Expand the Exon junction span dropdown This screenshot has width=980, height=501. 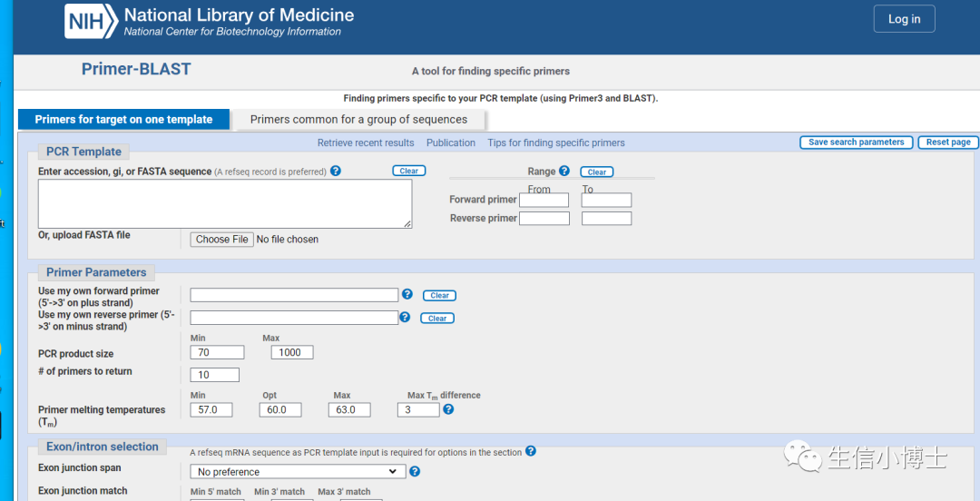[x=299, y=472]
